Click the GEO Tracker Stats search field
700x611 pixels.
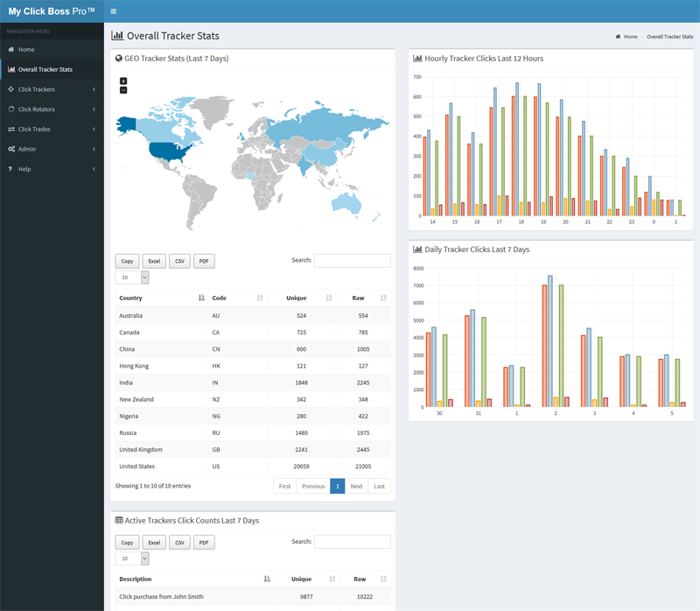click(x=352, y=261)
